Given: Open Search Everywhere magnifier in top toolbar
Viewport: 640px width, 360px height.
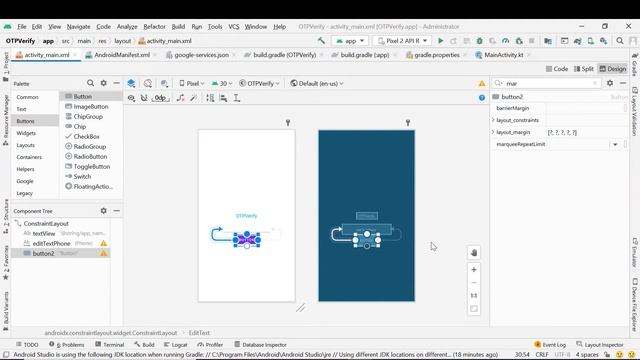Looking at the screenshot, I should pyautogui.click(x=620, y=41).
